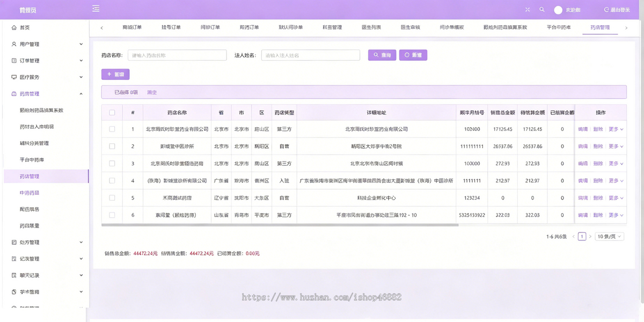Open the 更多 dropdown in row 1
This screenshot has height=322, width=644.
coord(616,129)
